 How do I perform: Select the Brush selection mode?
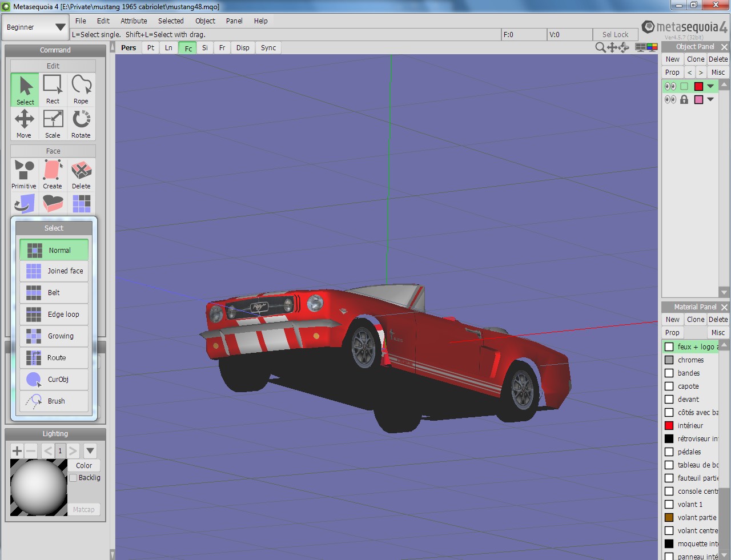pos(54,401)
